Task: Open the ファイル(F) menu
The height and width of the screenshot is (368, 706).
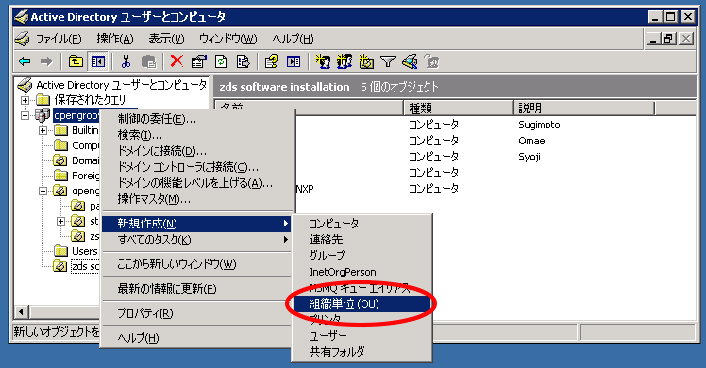Action: (59, 39)
